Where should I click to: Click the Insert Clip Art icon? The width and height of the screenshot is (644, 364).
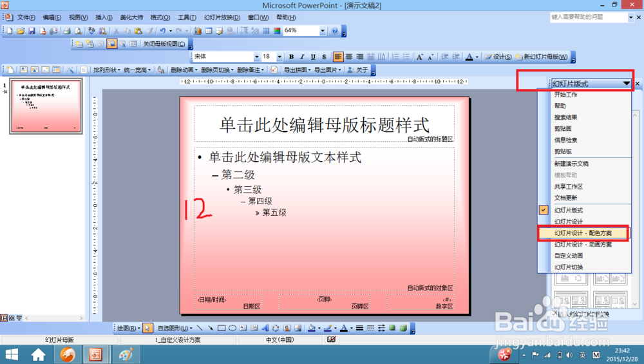click(287, 328)
